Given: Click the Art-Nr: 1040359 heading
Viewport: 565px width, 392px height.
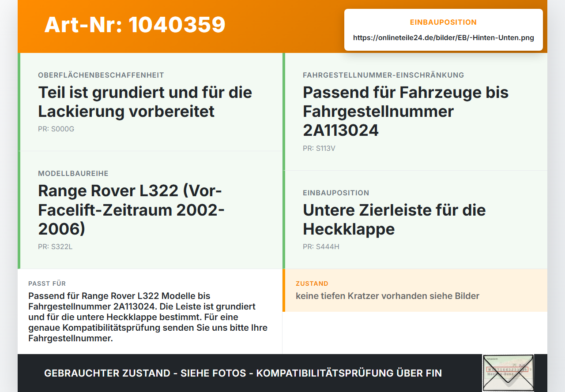Looking at the screenshot, I should [135, 25].
